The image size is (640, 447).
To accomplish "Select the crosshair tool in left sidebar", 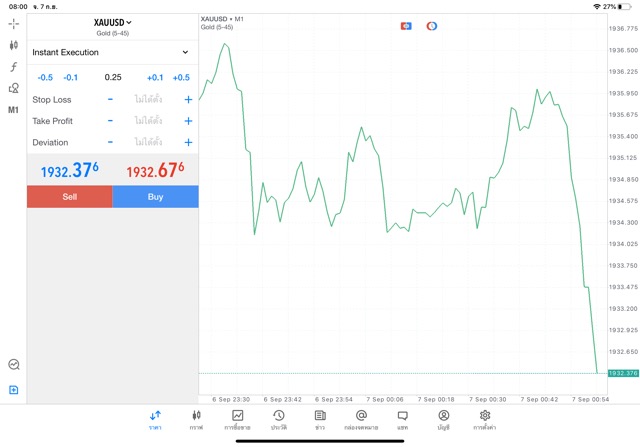I will point(13,23).
